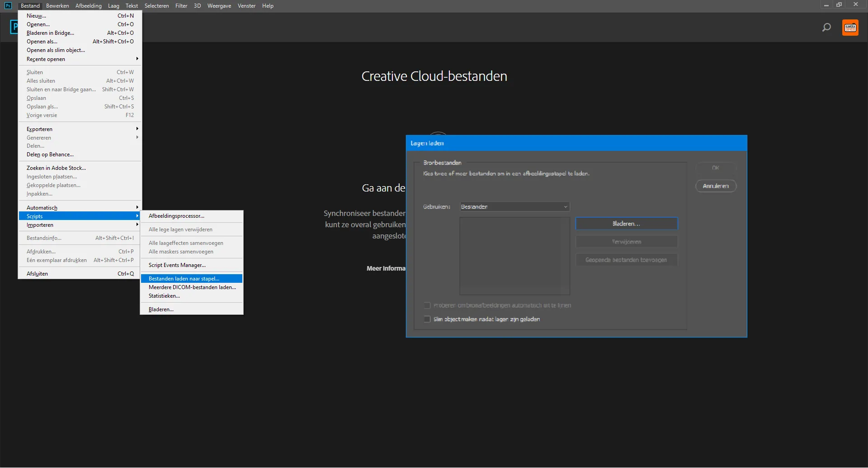868x468 pixels.
Task: Open the Afbeelding menu
Action: 89,6
